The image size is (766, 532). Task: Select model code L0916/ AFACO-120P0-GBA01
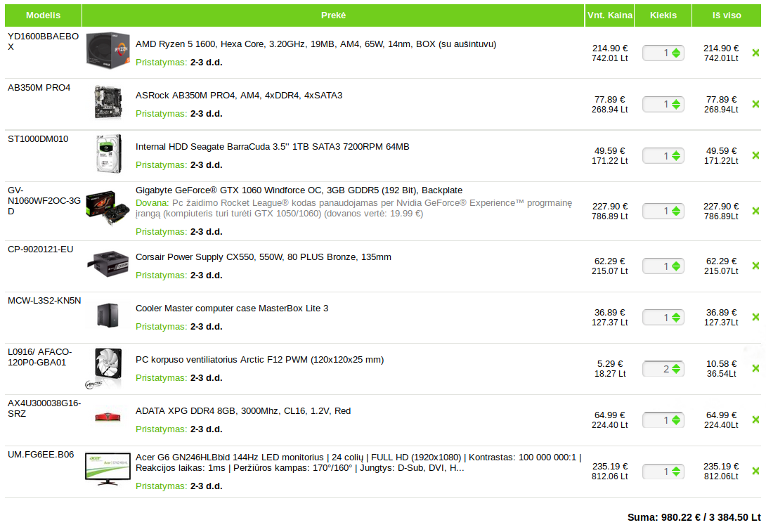pos(39,357)
